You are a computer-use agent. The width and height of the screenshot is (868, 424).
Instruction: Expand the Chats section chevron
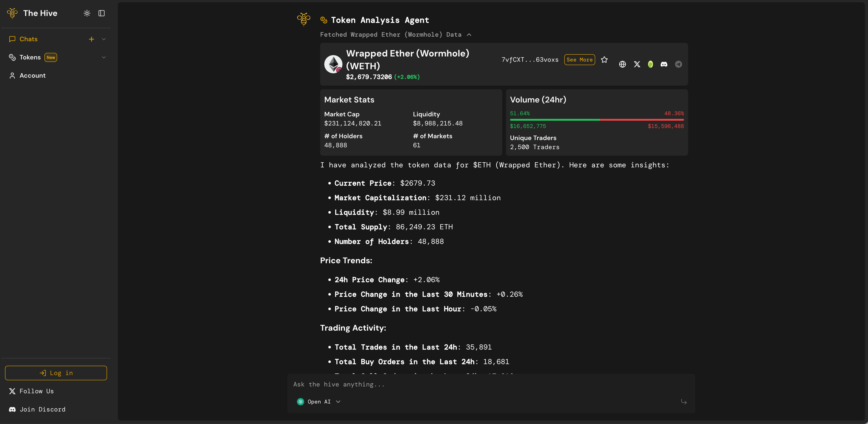(104, 39)
